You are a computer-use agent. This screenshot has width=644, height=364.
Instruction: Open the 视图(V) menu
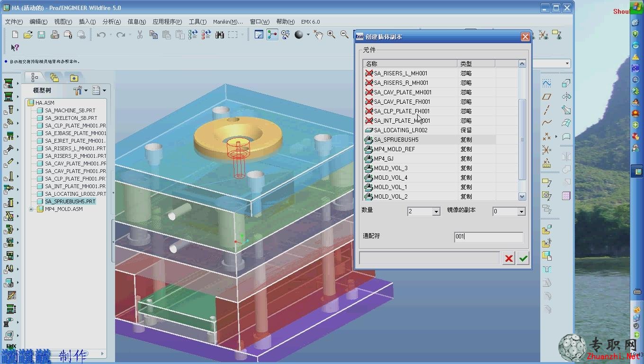click(63, 22)
